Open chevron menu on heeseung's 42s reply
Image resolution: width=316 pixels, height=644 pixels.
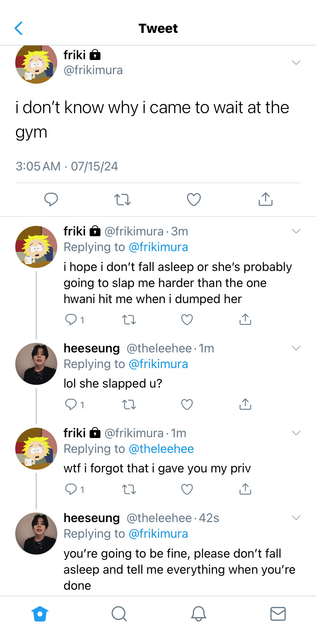click(x=296, y=518)
